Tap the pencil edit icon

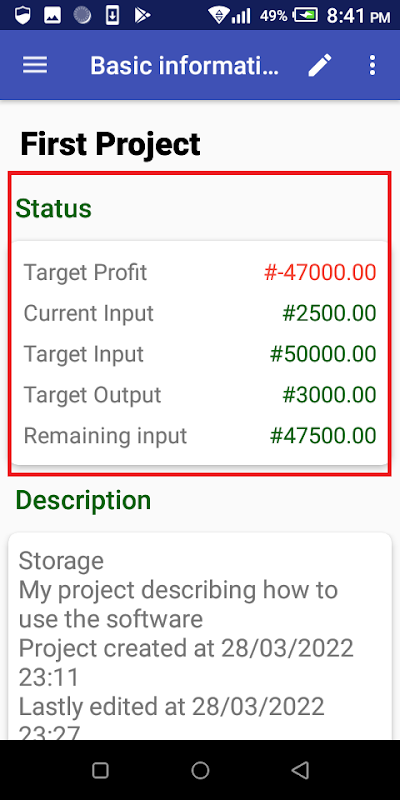tap(320, 65)
